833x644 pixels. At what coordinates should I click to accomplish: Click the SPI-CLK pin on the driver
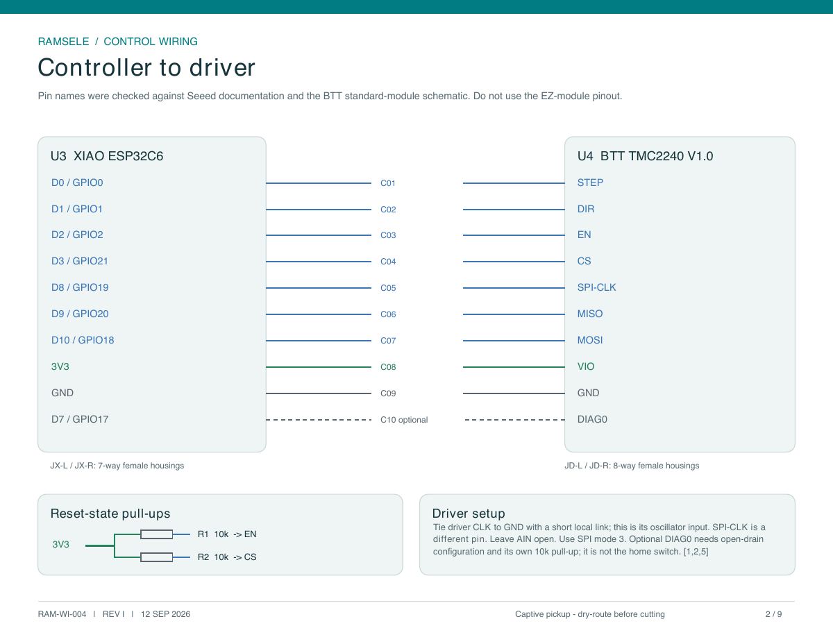597,287
